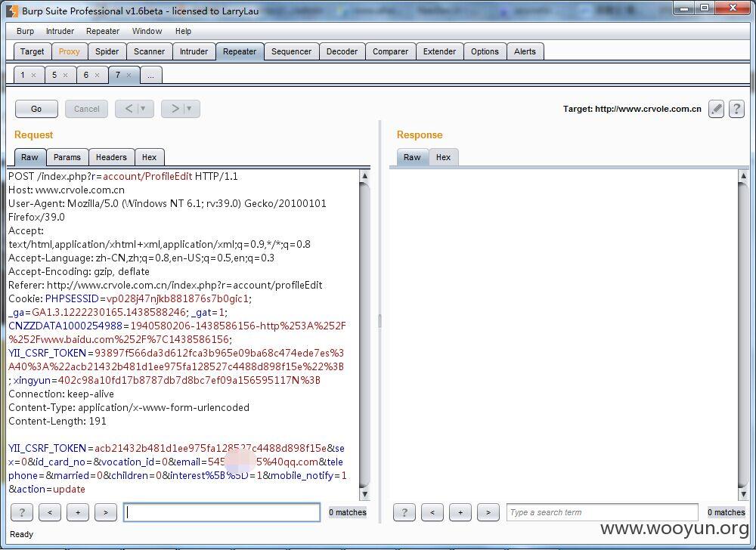Open the Repeater menu
This screenshot has height=550, width=756.
(103, 31)
